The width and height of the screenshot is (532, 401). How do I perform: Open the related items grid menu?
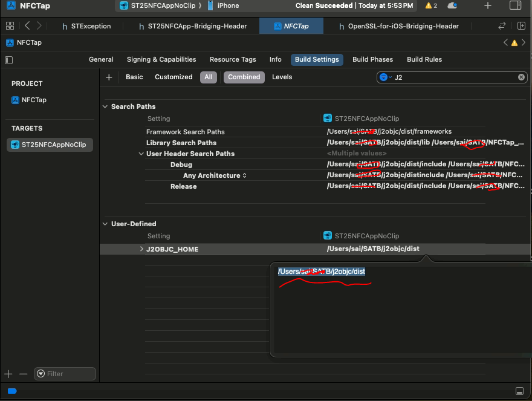10,26
